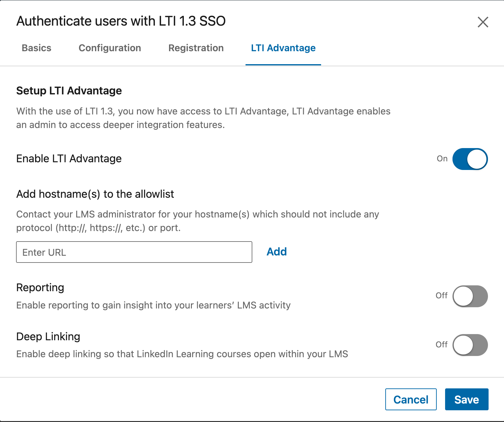This screenshot has height=422, width=504.
Task: Switch to the Basics tab
Action: [x=36, y=48]
